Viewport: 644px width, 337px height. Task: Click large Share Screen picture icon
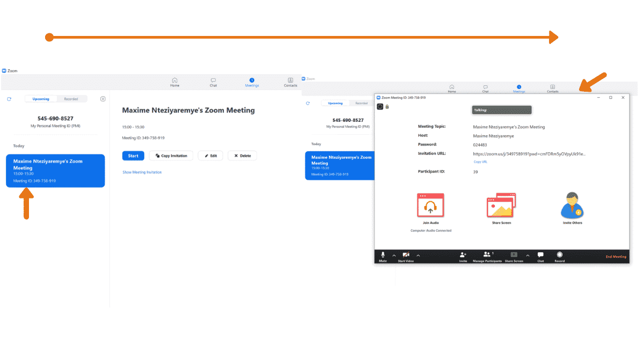(x=501, y=206)
